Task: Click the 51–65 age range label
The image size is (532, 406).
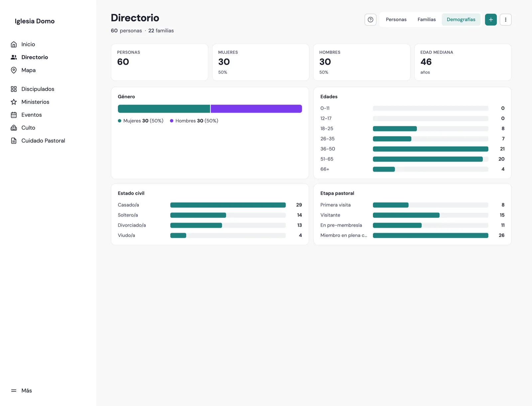Action: point(327,159)
